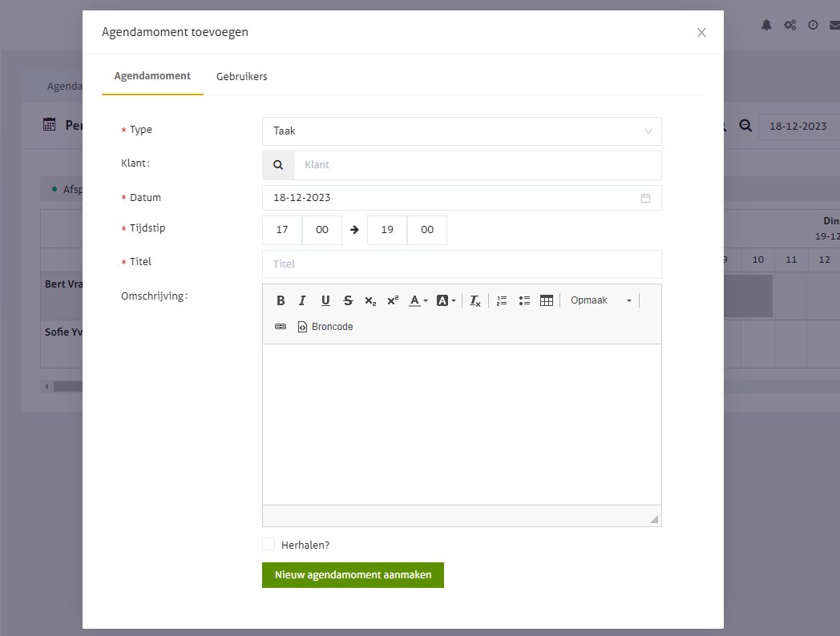Toggle bold formatting in description editor

[x=281, y=301]
